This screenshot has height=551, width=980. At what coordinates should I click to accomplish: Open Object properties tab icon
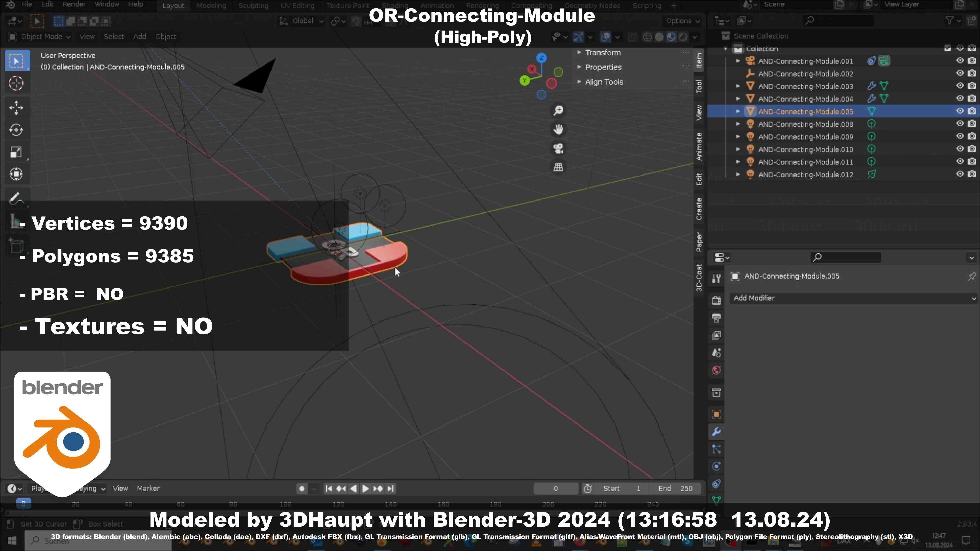click(716, 415)
